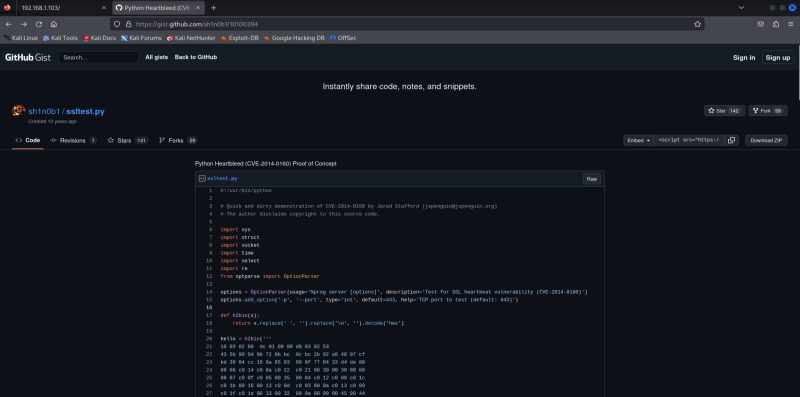Select the embed script source text field
The width and height of the screenshot is (800, 397).
pyautogui.click(x=689, y=140)
